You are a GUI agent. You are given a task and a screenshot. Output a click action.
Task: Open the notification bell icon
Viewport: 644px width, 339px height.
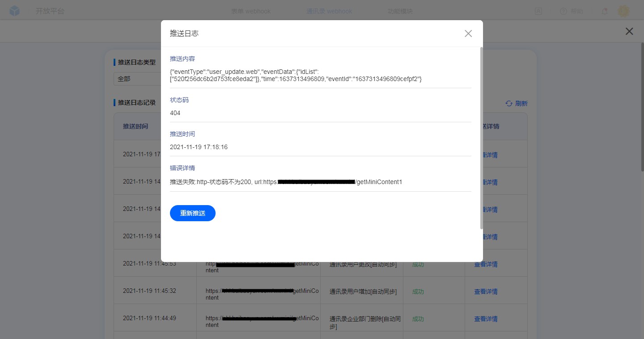605,11
